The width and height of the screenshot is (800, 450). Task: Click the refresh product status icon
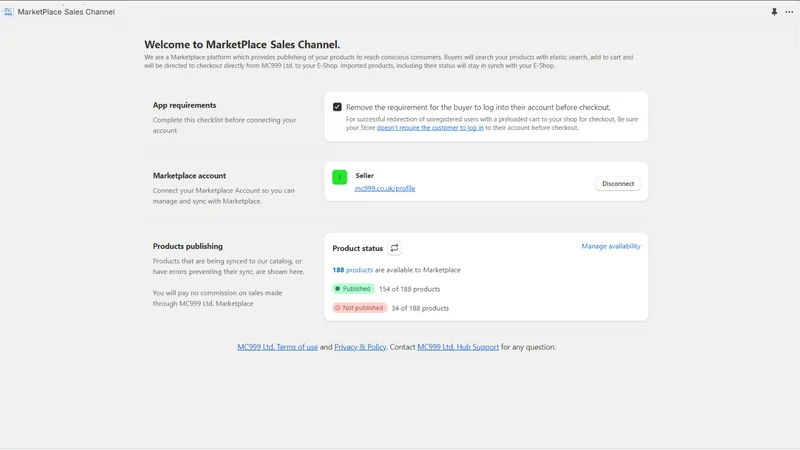pos(394,248)
